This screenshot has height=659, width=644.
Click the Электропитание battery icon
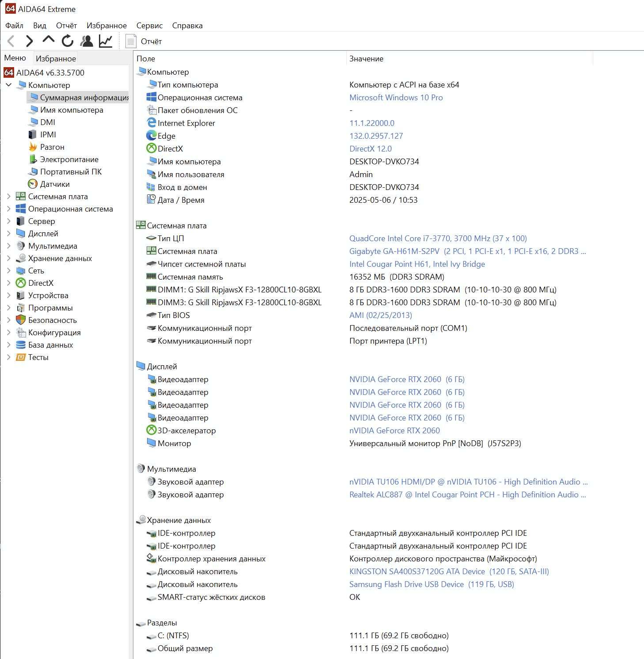click(x=33, y=159)
